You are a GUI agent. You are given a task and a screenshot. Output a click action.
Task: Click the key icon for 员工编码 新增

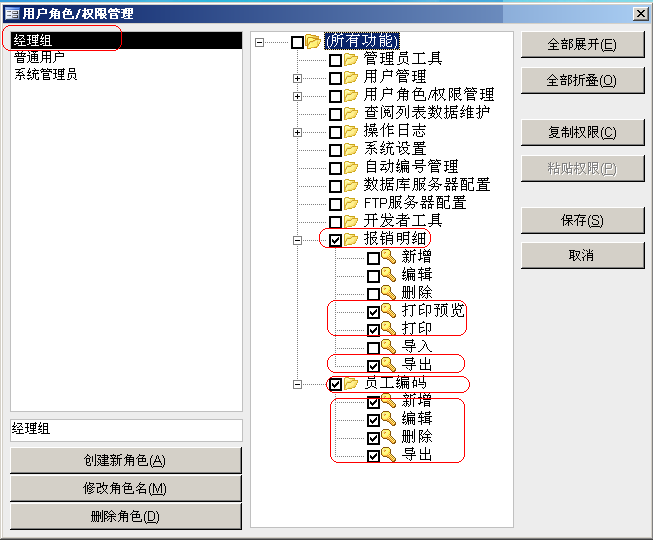pos(389,401)
